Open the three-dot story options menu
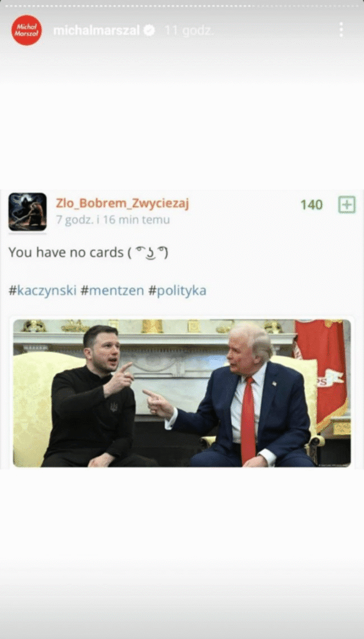This screenshot has width=364, height=639. click(341, 30)
